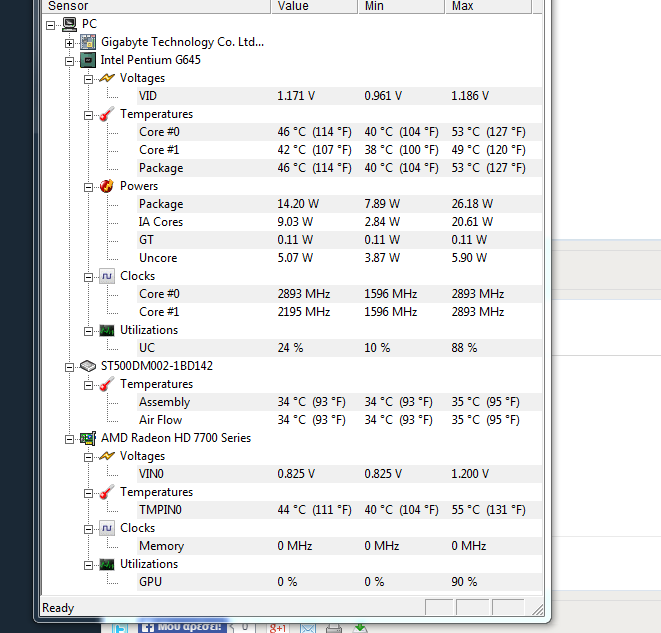Click the Utilizations graph icon under Intel Pentium
The image size is (661, 633).
coord(107,330)
